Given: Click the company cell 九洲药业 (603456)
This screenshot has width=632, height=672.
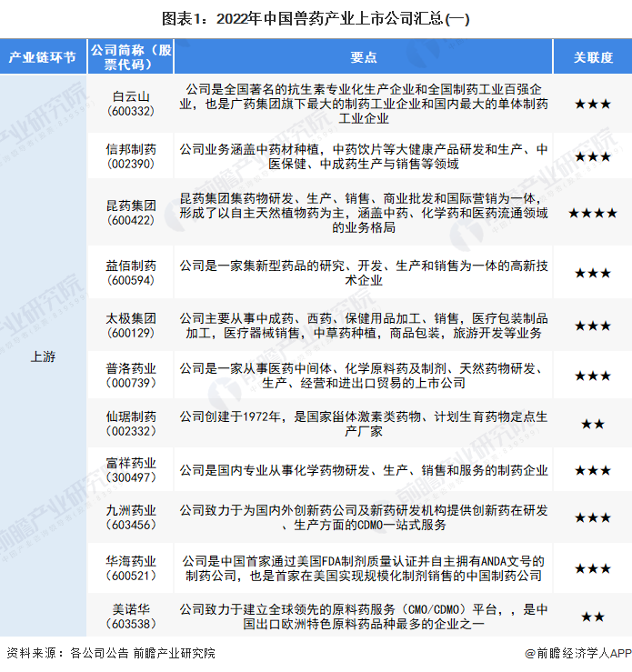Looking at the screenshot, I should (x=131, y=517).
